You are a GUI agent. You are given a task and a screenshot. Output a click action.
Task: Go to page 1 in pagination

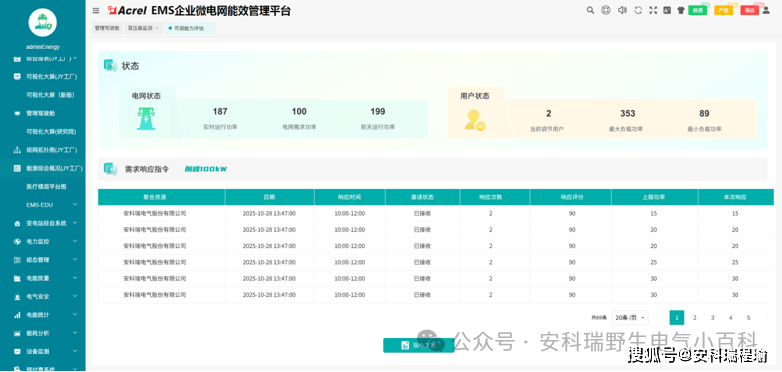point(677,318)
